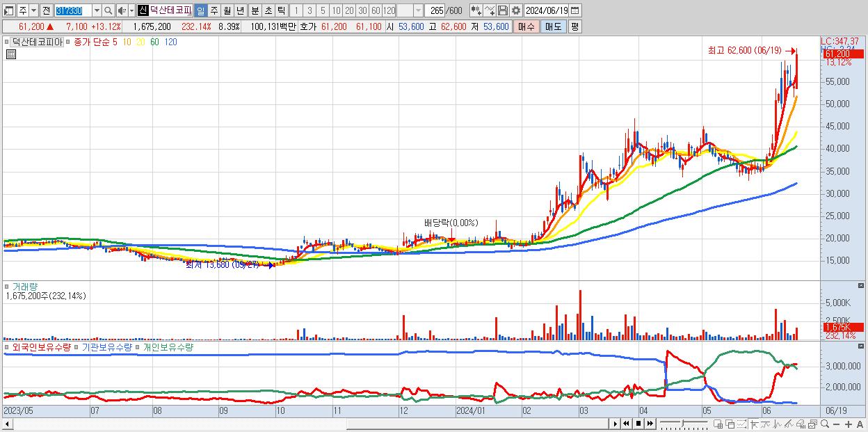Click the stock search magnifier icon

(x=108, y=10)
